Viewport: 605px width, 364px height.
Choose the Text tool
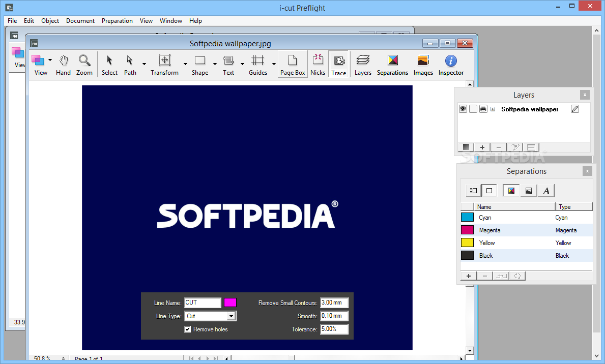tap(228, 65)
